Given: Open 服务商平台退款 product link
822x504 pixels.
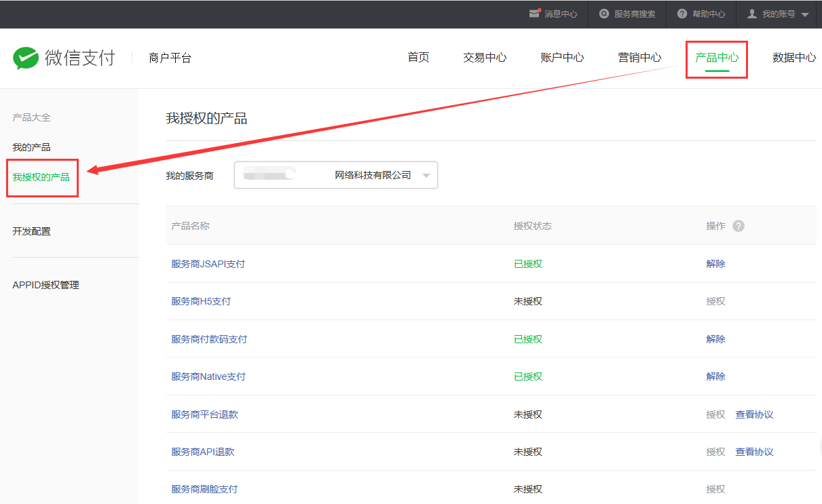Looking at the screenshot, I should point(204,414).
